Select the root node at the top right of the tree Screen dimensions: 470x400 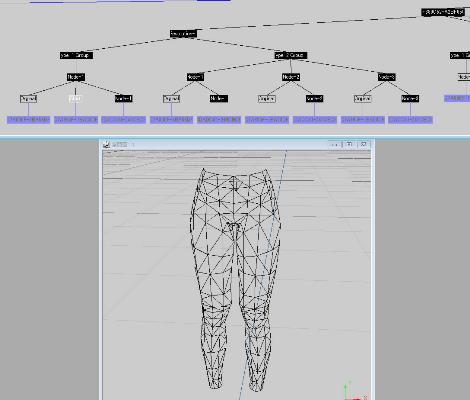pyautogui.click(x=443, y=12)
